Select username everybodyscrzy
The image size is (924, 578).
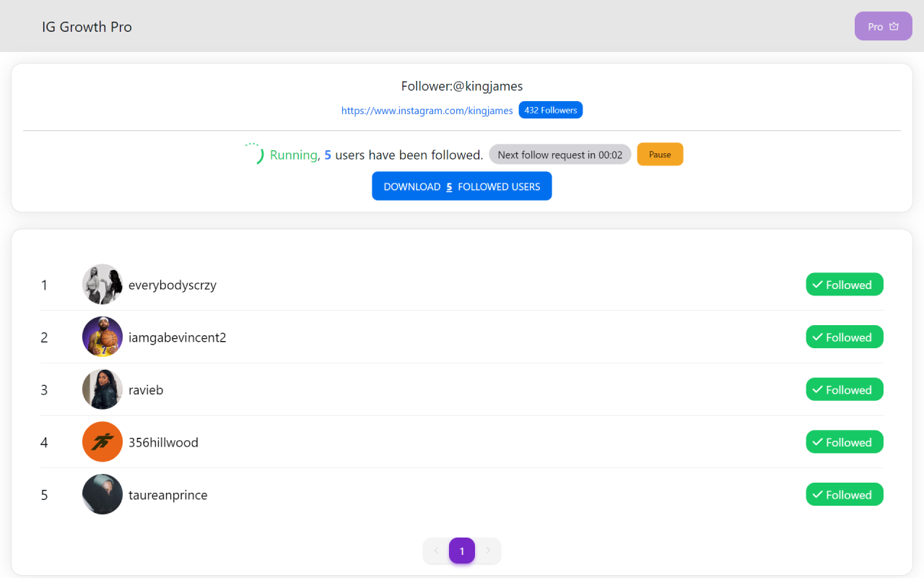pyautogui.click(x=173, y=285)
